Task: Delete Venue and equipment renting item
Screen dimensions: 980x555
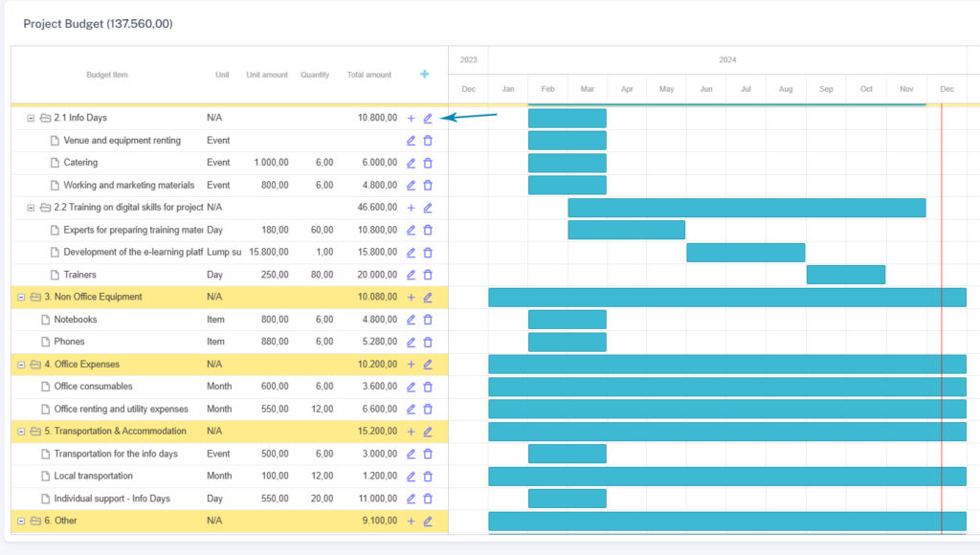Action: click(x=428, y=141)
